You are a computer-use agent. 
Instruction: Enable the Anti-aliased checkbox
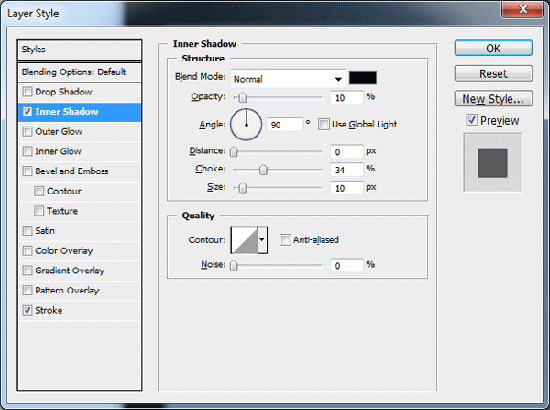tap(285, 240)
